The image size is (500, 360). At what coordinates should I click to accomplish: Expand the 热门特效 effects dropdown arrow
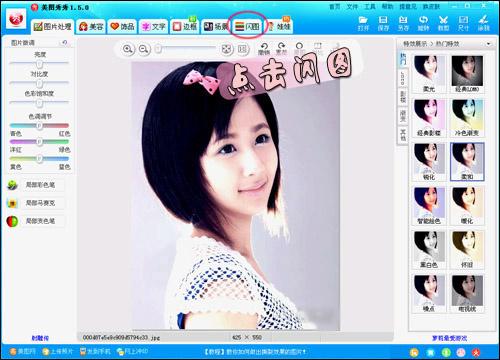click(488, 44)
